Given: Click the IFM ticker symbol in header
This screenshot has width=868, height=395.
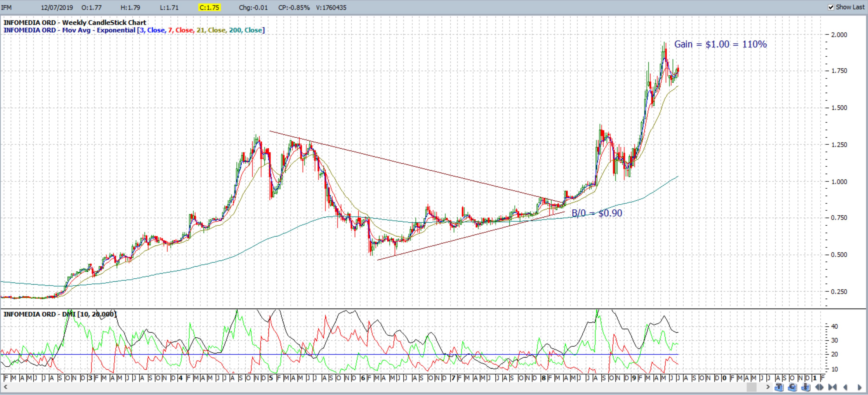Looking at the screenshot, I should [6, 7].
